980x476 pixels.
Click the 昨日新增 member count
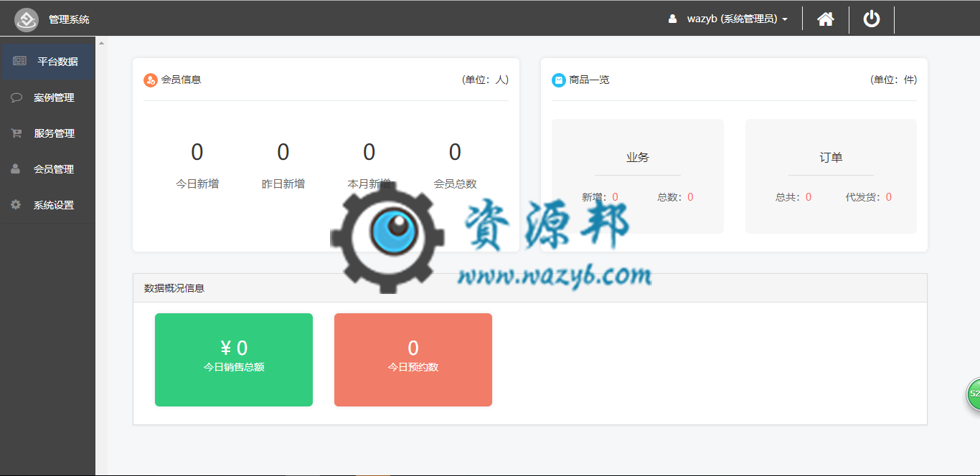coord(283,152)
